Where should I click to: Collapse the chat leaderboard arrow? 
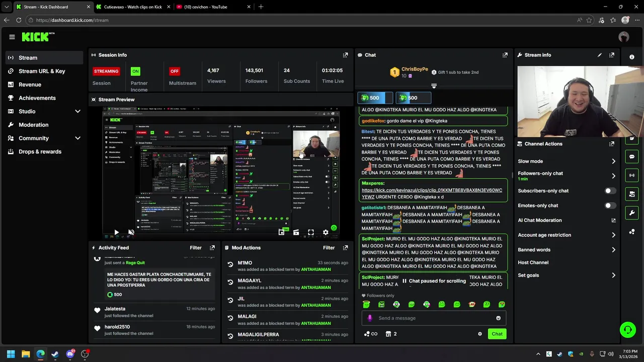point(434,86)
